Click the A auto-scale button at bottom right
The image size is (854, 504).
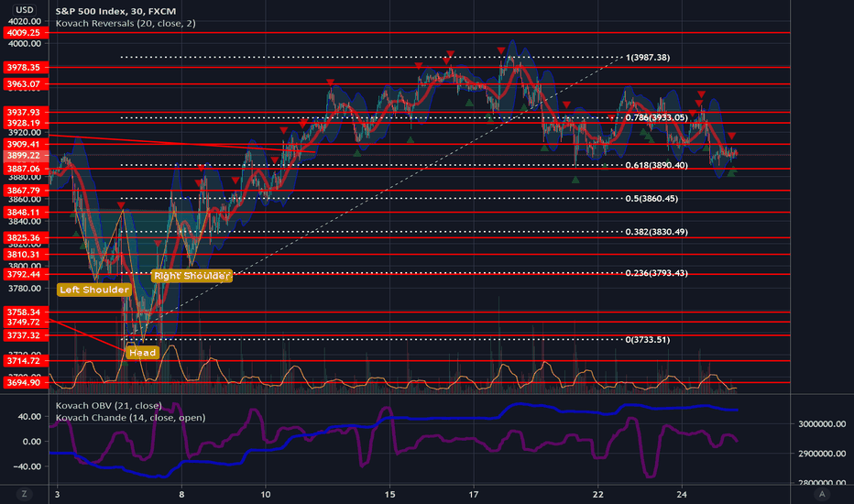(822, 494)
